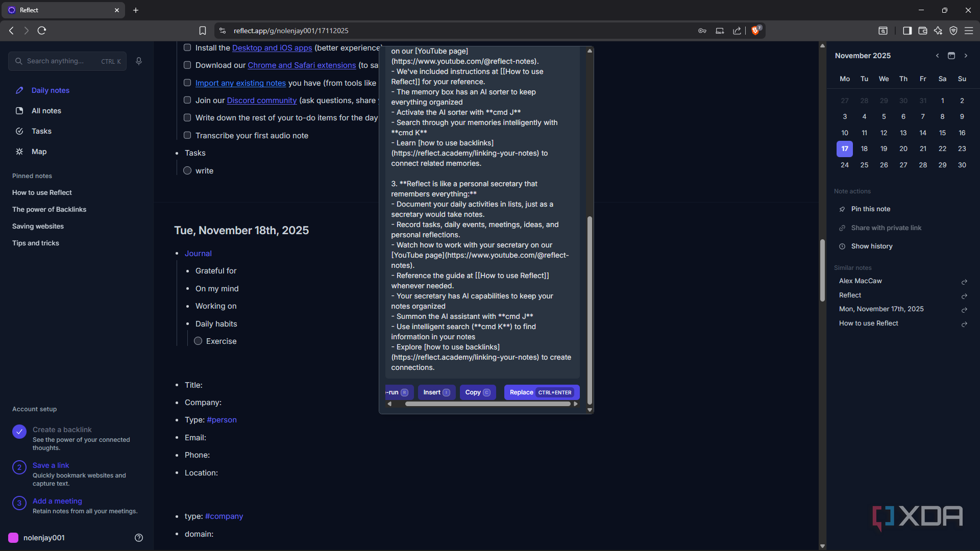The width and height of the screenshot is (980, 551).
Task: Click link icon for How to use Reflect similar note
Action: [x=964, y=324]
